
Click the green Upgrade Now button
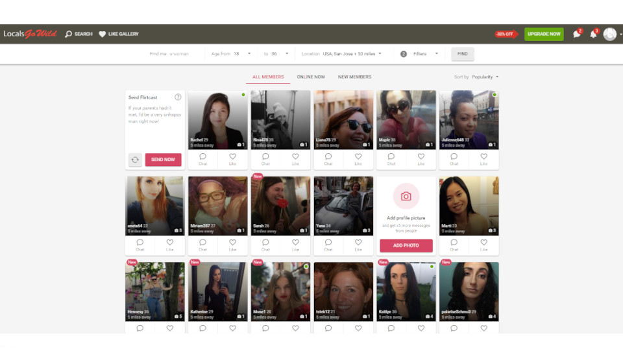click(544, 34)
